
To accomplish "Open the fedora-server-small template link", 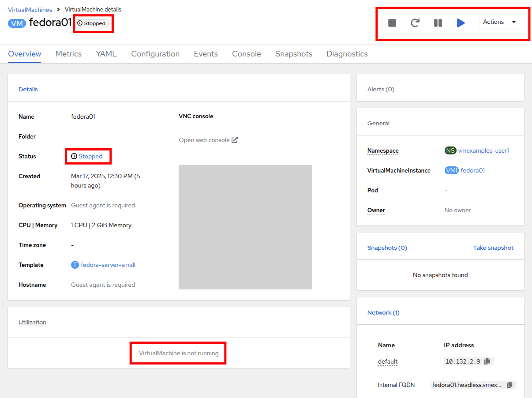I will (x=108, y=265).
